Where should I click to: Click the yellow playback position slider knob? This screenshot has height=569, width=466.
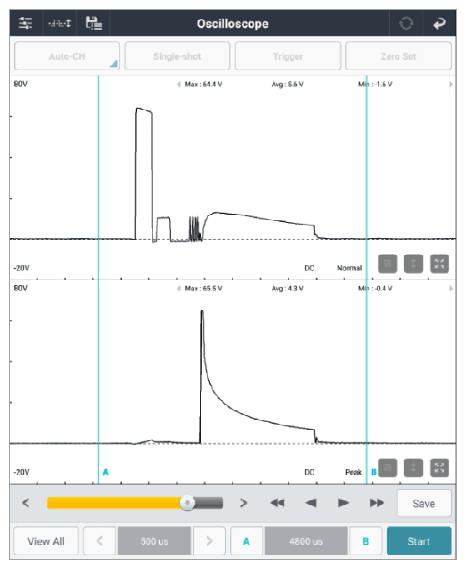tap(187, 503)
